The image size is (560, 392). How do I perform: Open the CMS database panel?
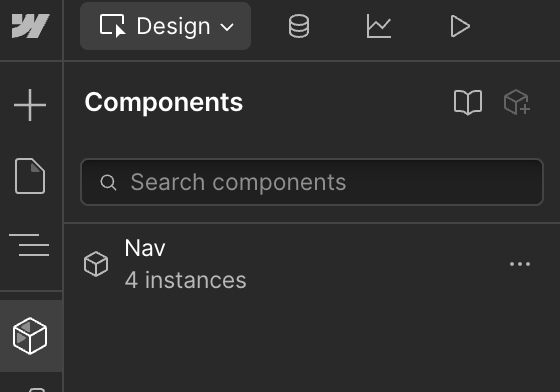(x=299, y=26)
